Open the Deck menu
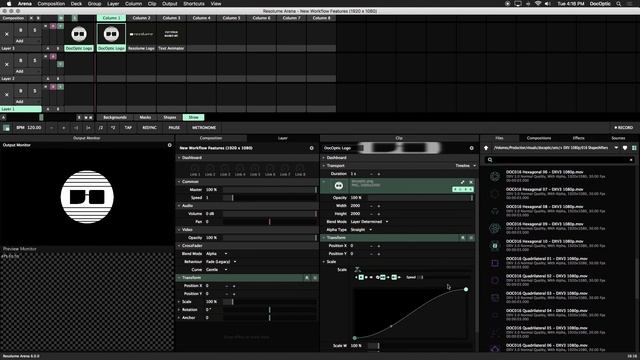 [76, 4]
